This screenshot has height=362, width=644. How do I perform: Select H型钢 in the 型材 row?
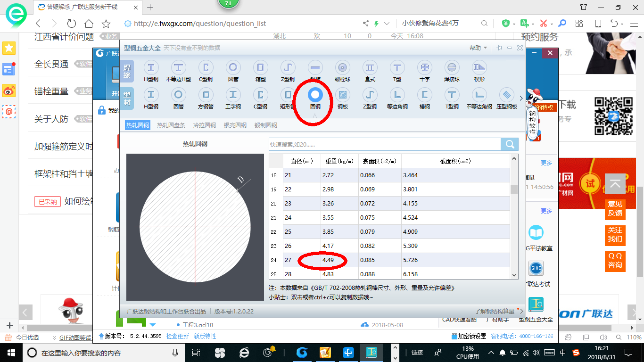point(151,99)
